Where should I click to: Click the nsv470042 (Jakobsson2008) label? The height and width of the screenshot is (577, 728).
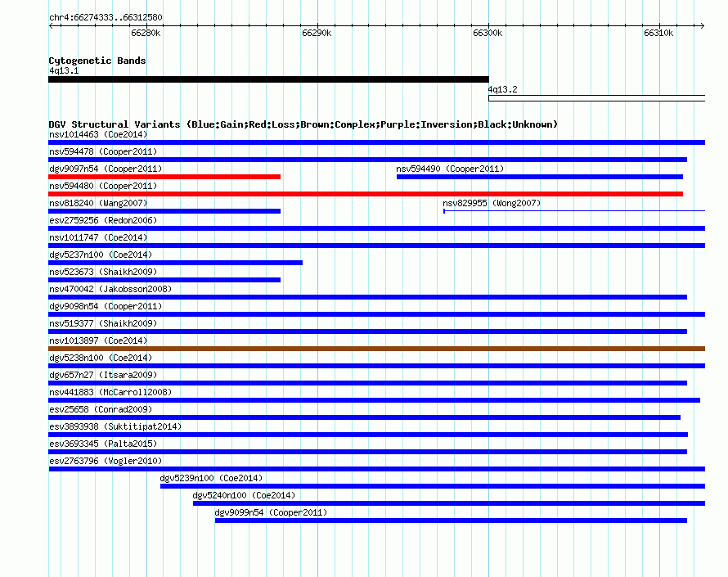[110, 290]
